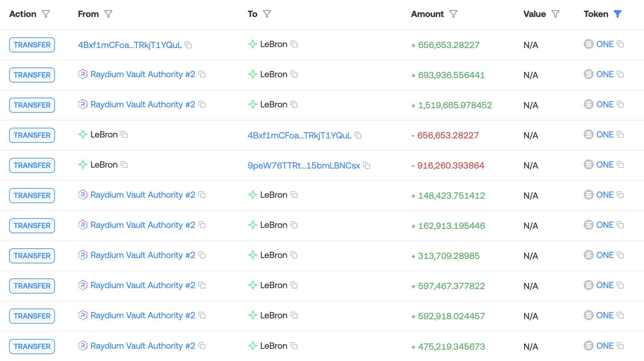Open the Action column filter
The height and width of the screenshot is (361, 644).
(46, 14)
